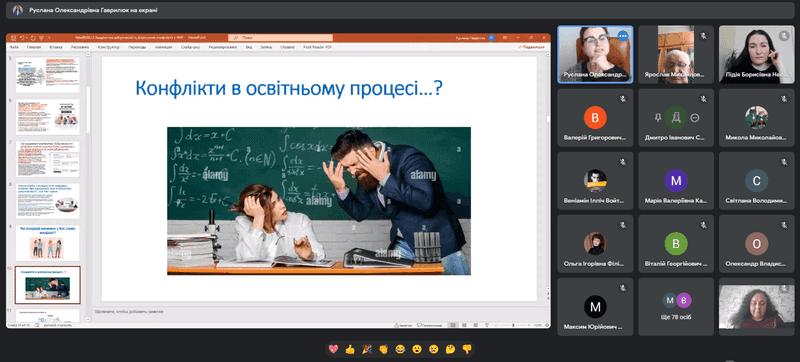Image resolution: width=800 pixels, height=362 pixels.
Task: Click pin icon on Дмитро Іванович tile
Action: [x=658, y=117]
